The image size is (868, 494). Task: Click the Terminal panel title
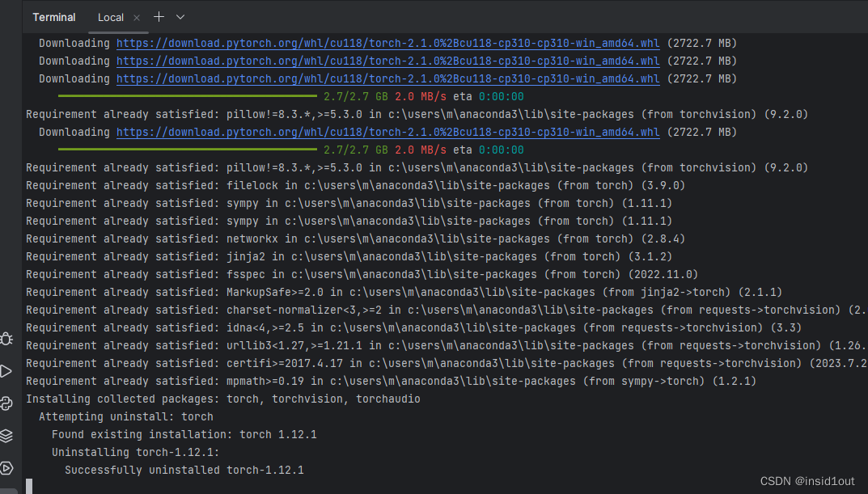point(53,16)
